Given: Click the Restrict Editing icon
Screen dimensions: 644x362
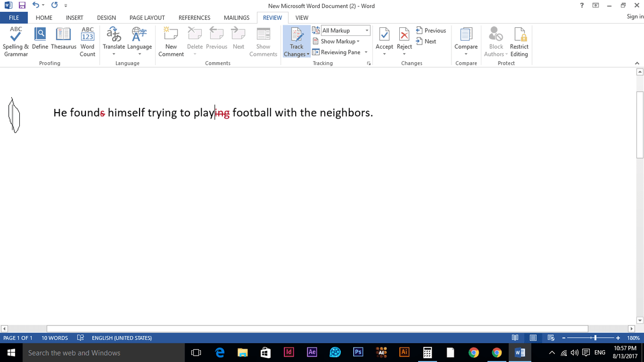Looking at the screenshot, I should [519, 35].
